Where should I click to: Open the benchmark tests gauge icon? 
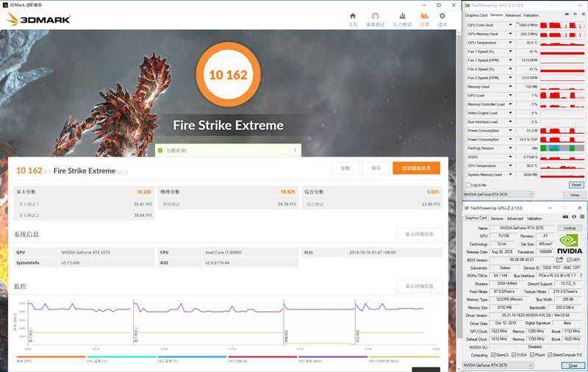pos(375,16)
